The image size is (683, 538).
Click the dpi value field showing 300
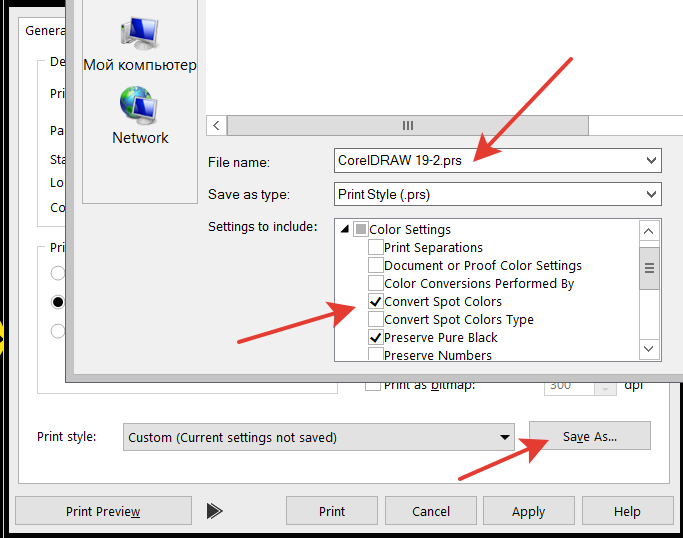pyautogui.click(x=569, y=388)
